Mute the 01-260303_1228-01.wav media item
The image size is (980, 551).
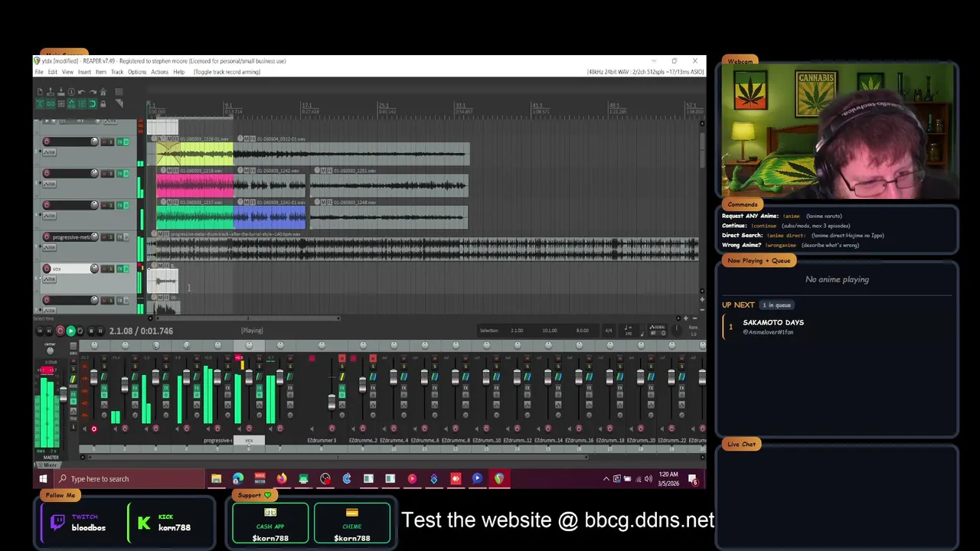(169, 139)
